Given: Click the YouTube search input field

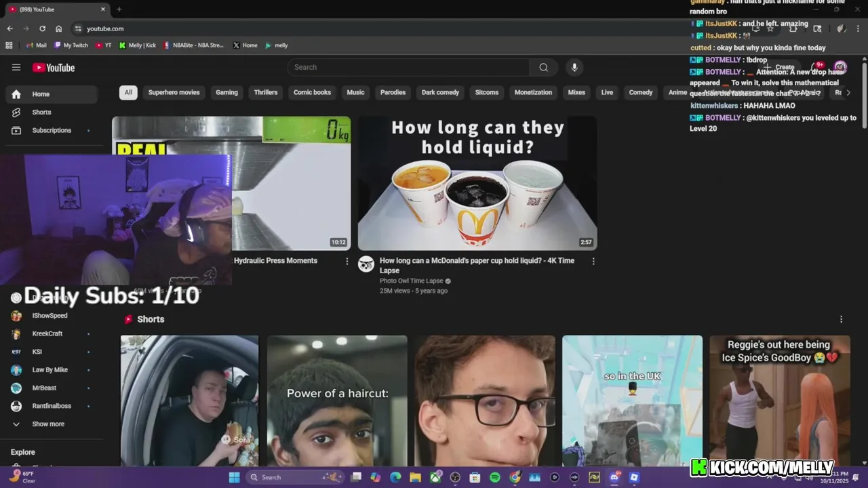Looking at the screenshot, I should [x=408, y=67].
